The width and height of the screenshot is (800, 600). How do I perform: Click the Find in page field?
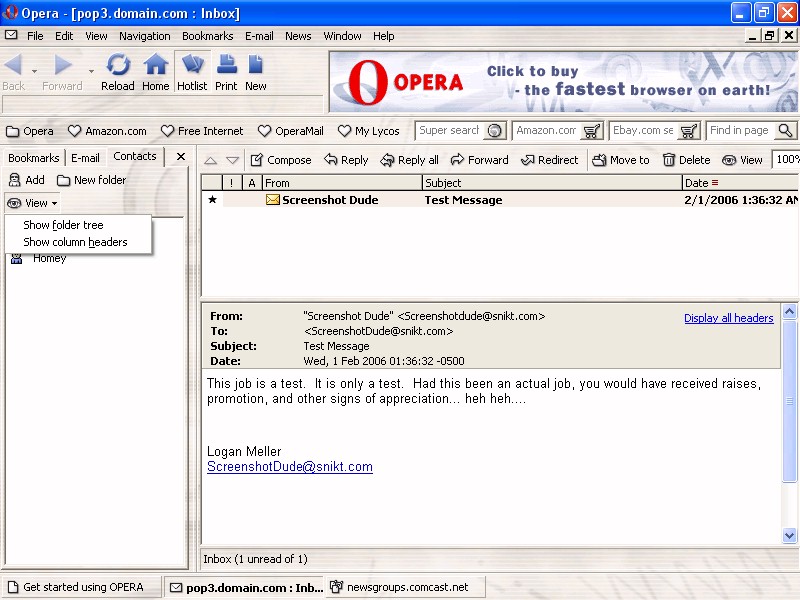coord(740,131)
